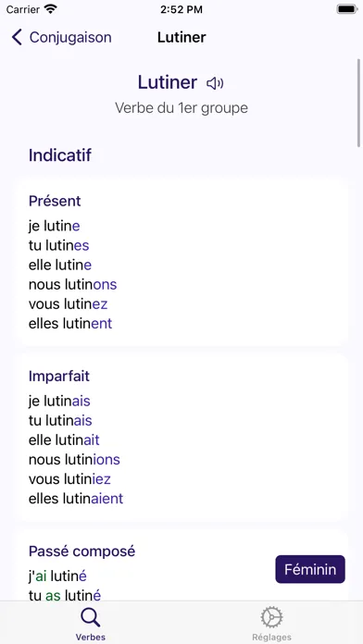
Task: Tap the Imparfait tense heading
Action: [58, 376]
